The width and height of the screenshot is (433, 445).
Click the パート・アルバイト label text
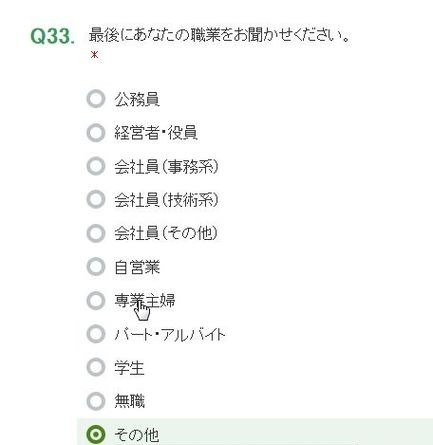point(170,334)
